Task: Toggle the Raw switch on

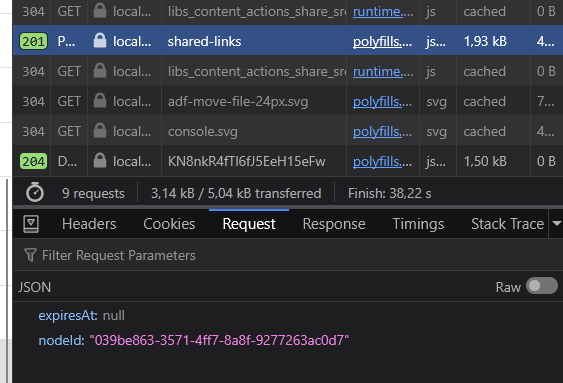Action: pos(541,286)
